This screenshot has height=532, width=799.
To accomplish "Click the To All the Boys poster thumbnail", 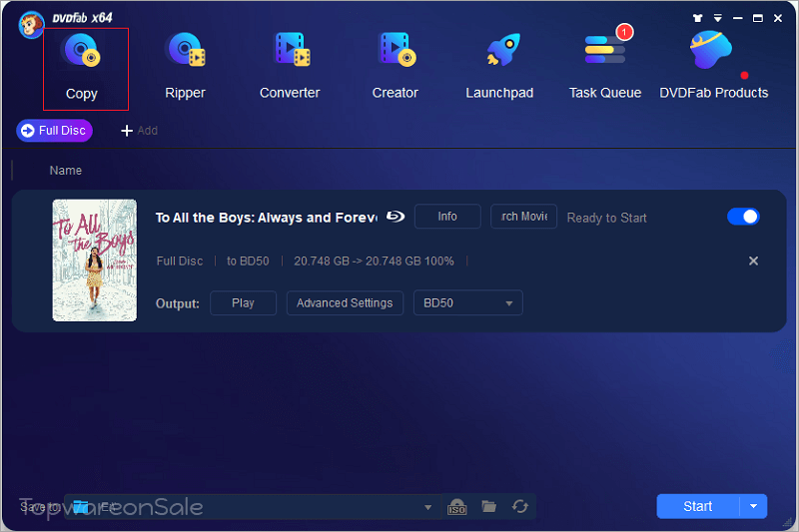I will pyautogui.click(x=94, y=261).
